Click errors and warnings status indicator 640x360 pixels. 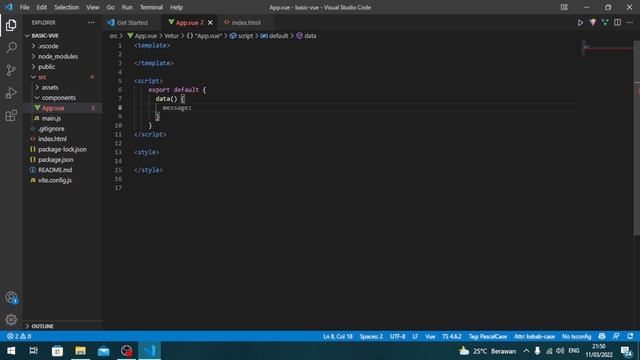tap(19, 336)
